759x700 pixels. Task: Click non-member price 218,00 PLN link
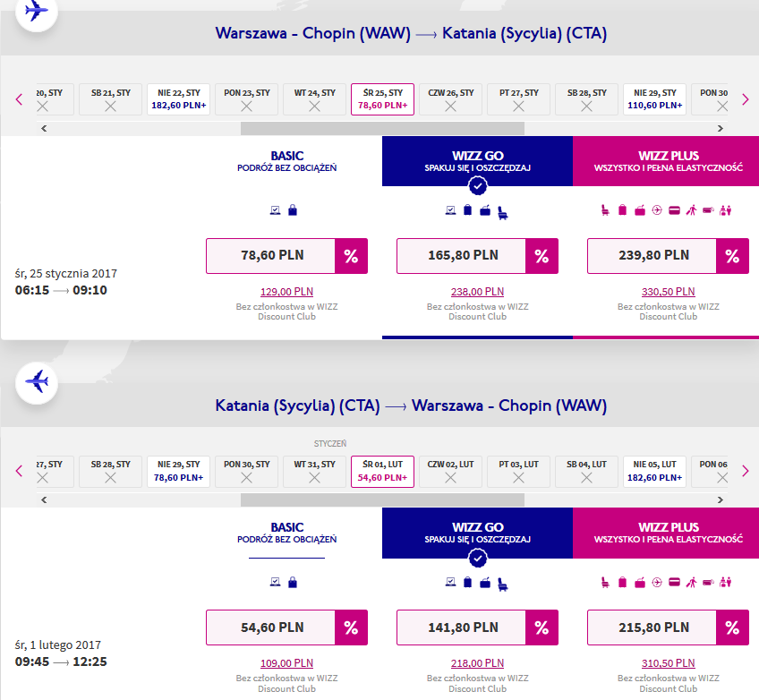477,663
